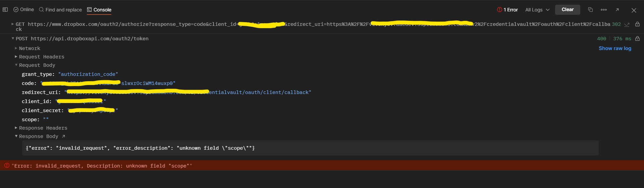Click the JSON error response body text
This screenshot has width=644, height=188.
[140, 148]
